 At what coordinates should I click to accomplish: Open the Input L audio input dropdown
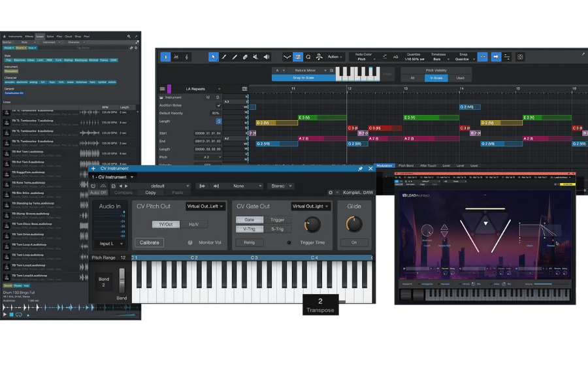pos(108,243)
